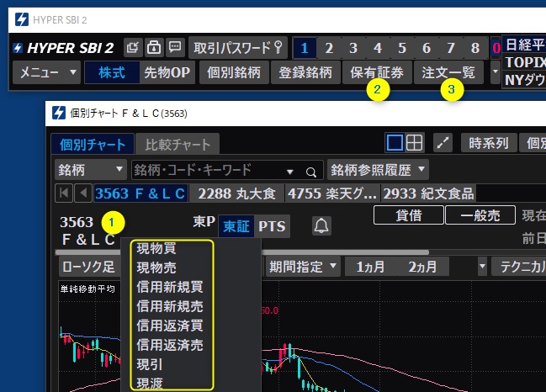Click HYPER SBI 2 lightning logo in toolbar
This screenshot has width=546, height=392.
click(18, 48)
